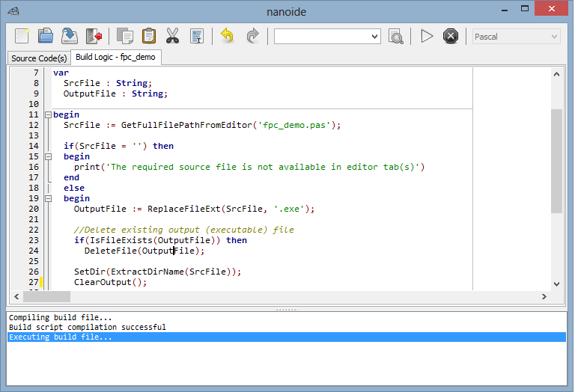Click the find/search icon next to combo box
Image resolution: width=575 pixels, height=392 pixels.
click(396, 36)
